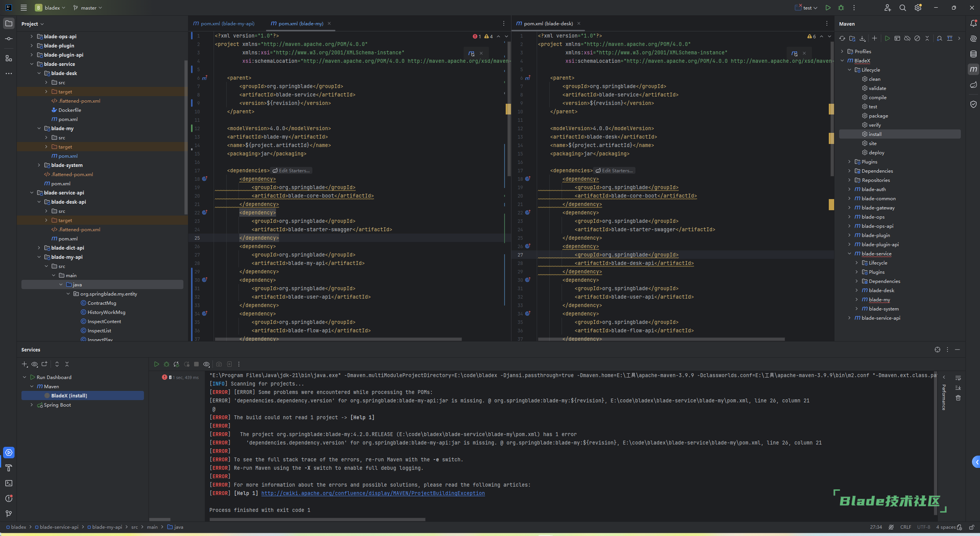
Task: Open Git tool window at bottom left
Action: pyautogui.click(x=9, y=514)
